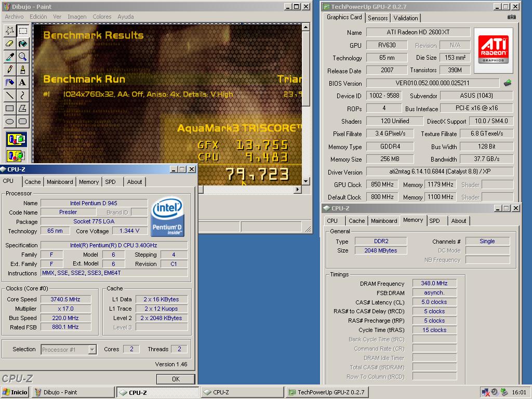
Task: Open the Graphics Card tab in GPU-Z
Action: pos(344,17)
